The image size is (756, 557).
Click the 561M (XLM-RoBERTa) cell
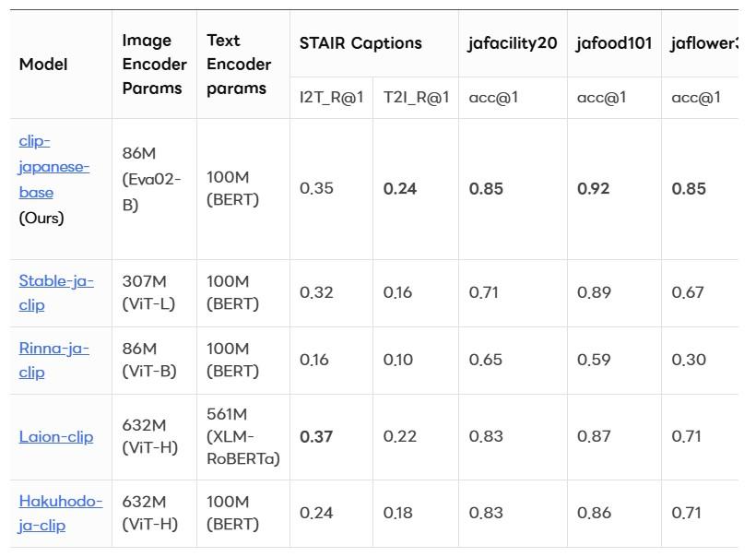[242, 436]
